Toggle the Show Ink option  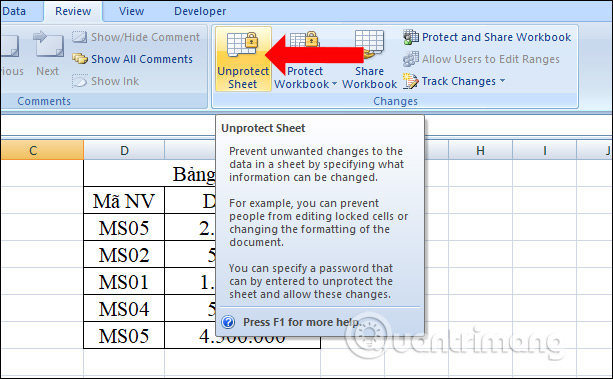(x=106, y=81)
